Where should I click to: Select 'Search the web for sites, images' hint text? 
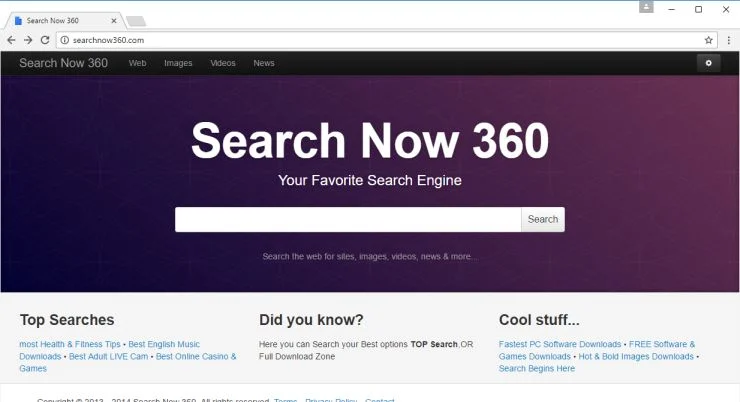(370, 257)
